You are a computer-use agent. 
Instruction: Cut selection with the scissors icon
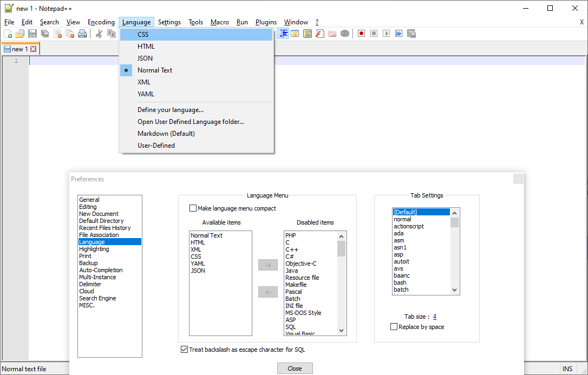(99, 34)
